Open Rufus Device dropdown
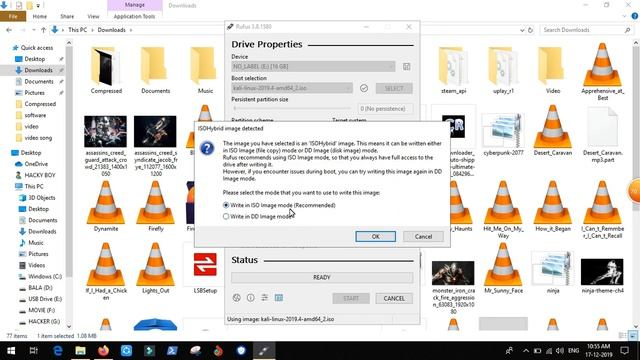 tap(313, 66)
